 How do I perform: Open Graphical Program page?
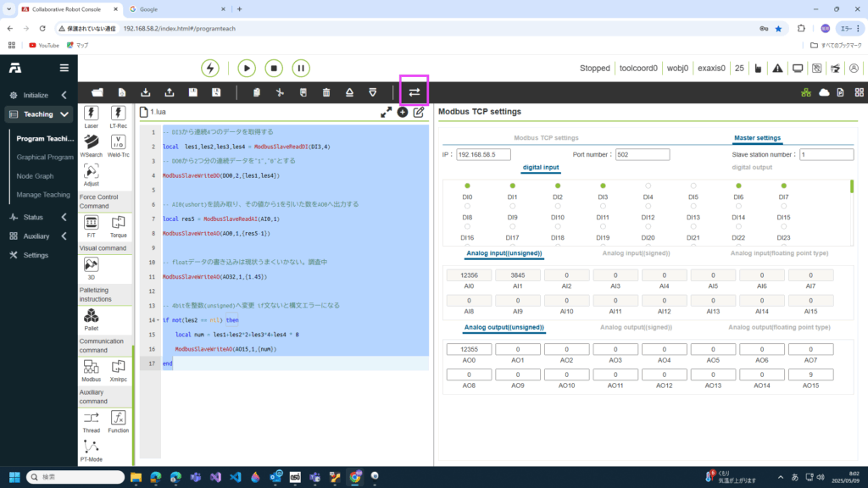pyautogui.click(x=45, y=157)
